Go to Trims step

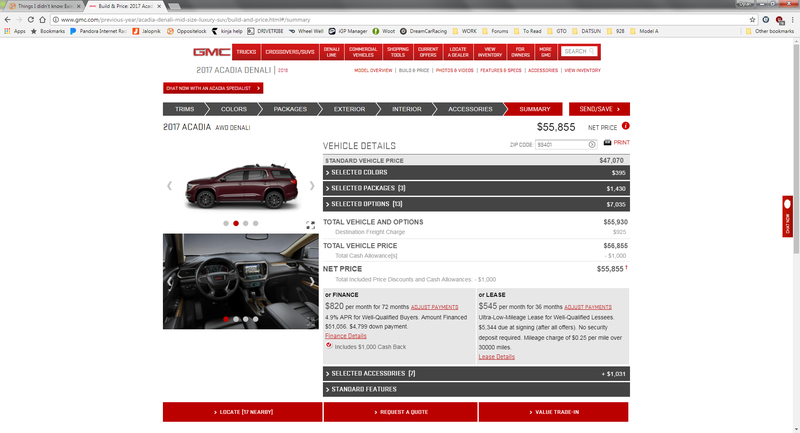(184, 109)
